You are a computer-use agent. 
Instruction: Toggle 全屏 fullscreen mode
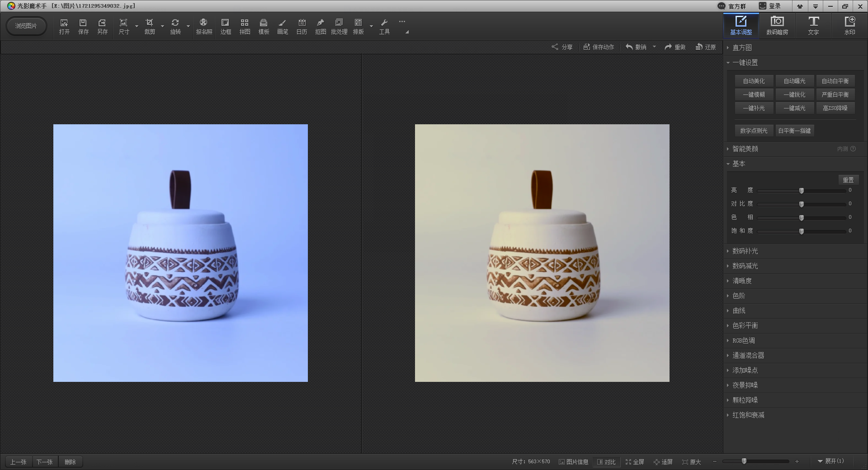click(635, 462)
